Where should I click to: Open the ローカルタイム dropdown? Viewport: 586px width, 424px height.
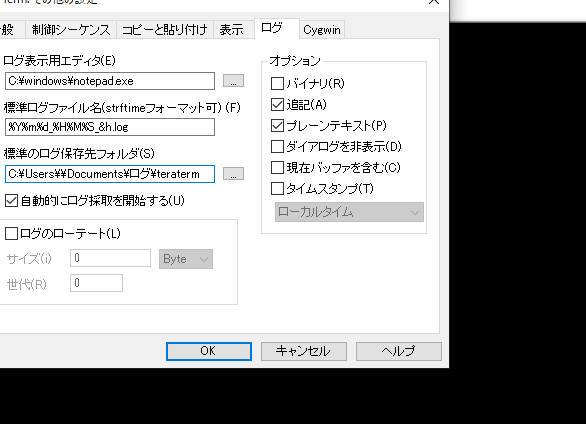[x=349, y=212]
